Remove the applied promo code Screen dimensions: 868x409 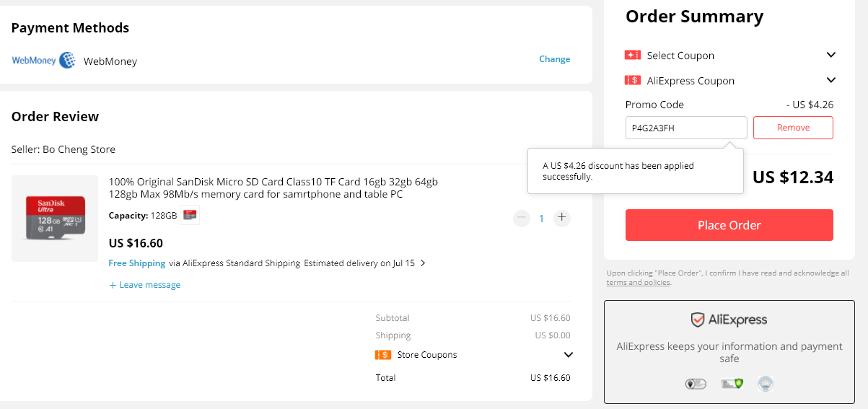tap(793, 128)
